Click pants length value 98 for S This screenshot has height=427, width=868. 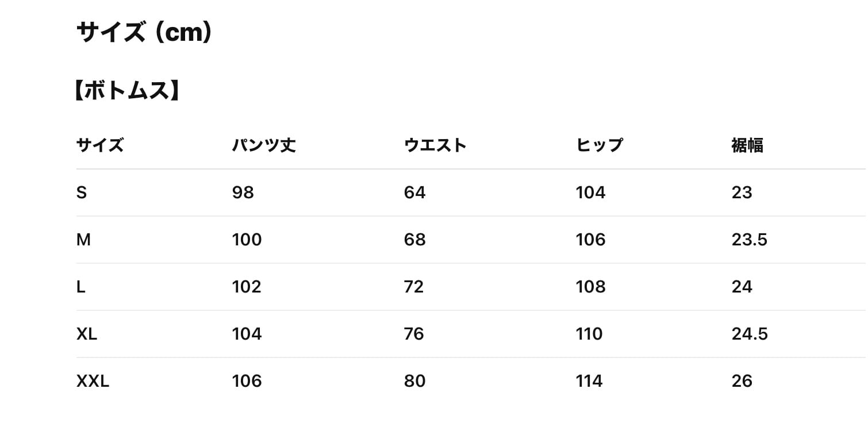pos(243,193)
